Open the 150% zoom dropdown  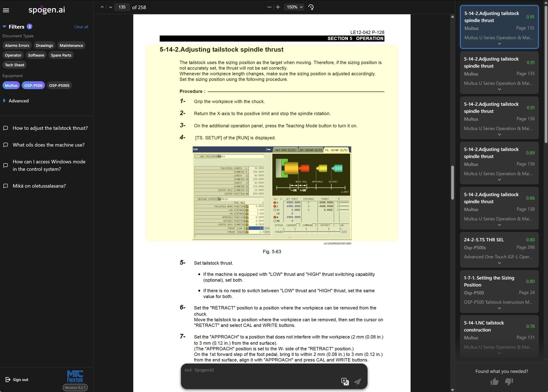tap(294, 7)
